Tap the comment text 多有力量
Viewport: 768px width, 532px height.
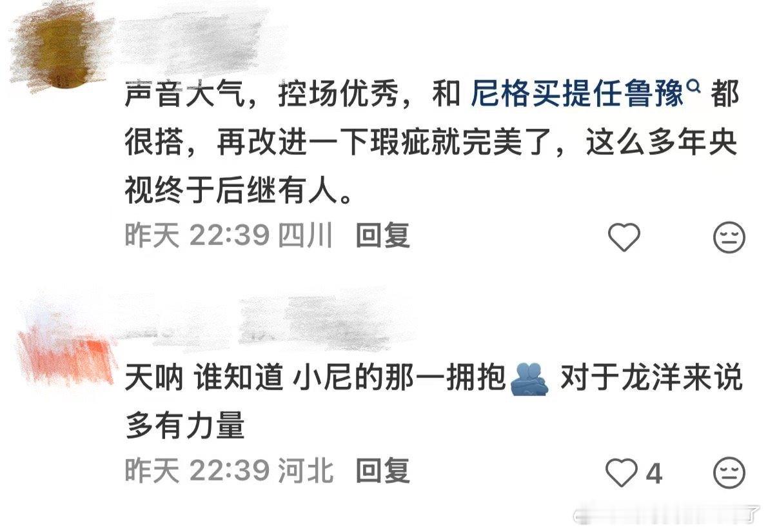coord(184,425)
